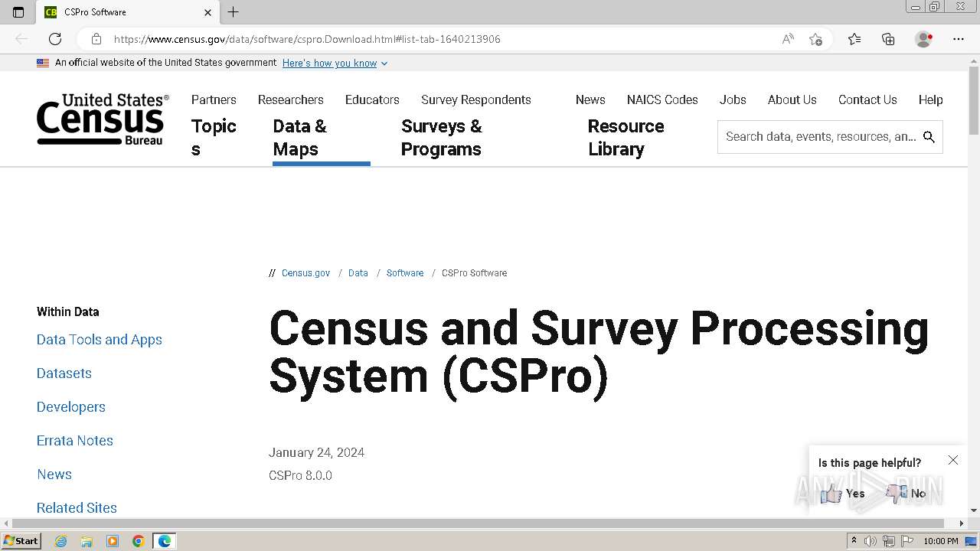Click the action center flag icon
The height and width of the screenshot is (551, 980).
906,541
